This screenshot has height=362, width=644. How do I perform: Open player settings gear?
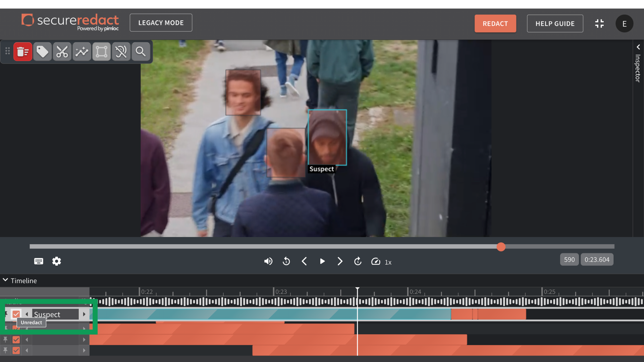pos(57,261)
